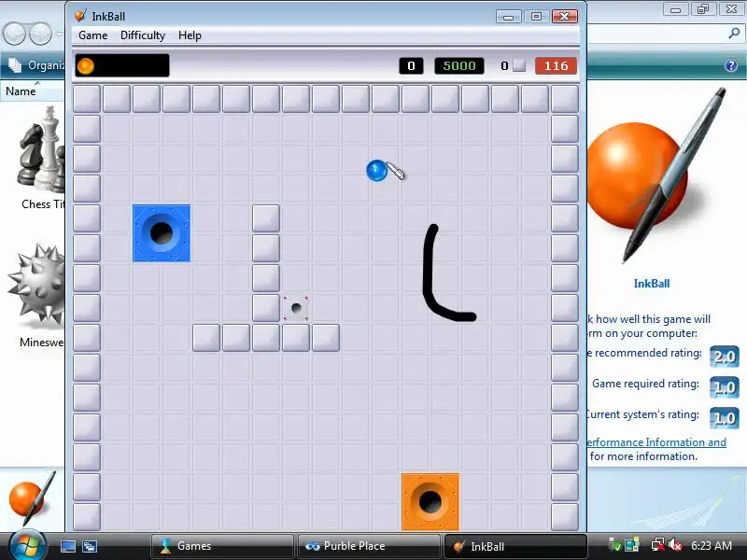This screenshot has height=560, width=747.
Task: Click the Forward navigation arrow
Action: [40, 35]
